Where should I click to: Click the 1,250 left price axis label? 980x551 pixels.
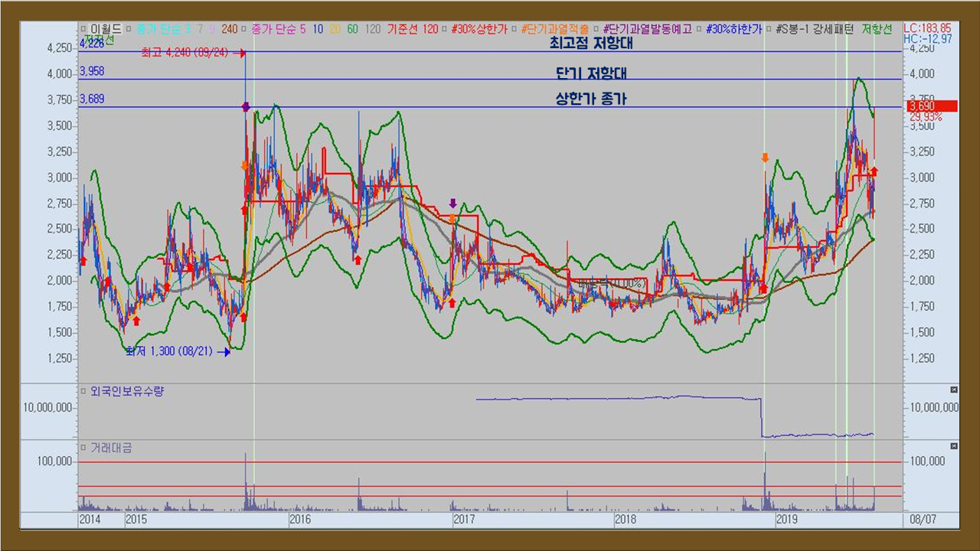(60, 357)
